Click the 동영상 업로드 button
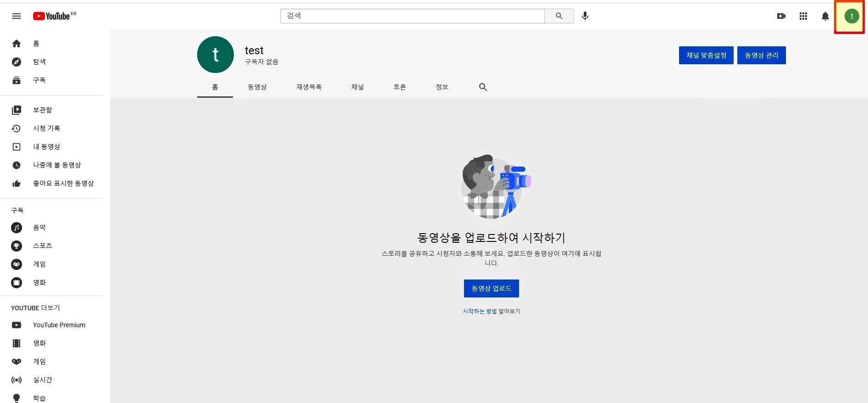Viewport: 868px width, 403px height. (492, 288)
